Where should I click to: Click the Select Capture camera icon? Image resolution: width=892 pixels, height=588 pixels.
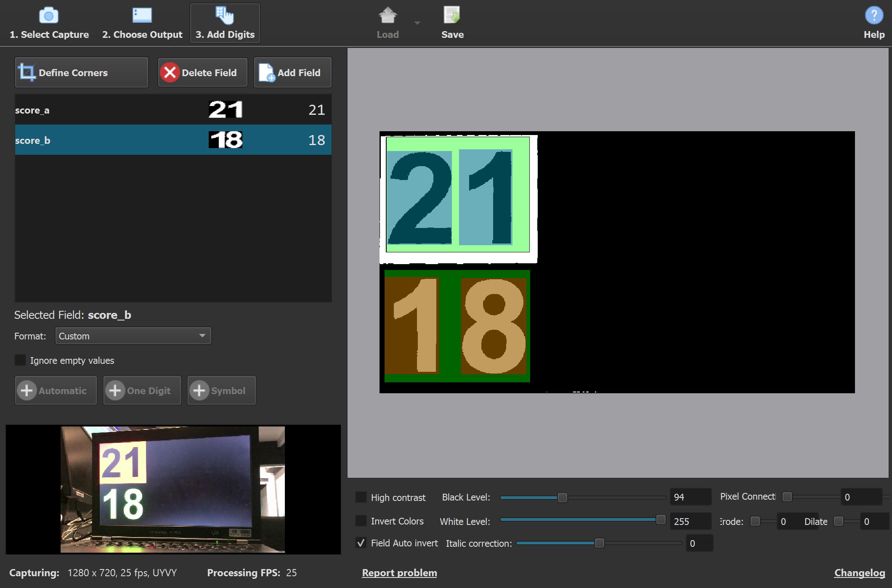(x=48, y=16)
